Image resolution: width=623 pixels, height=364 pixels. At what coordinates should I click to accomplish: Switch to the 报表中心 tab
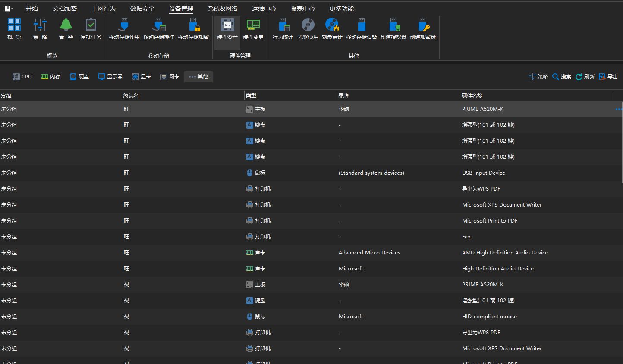coord(303,9)
